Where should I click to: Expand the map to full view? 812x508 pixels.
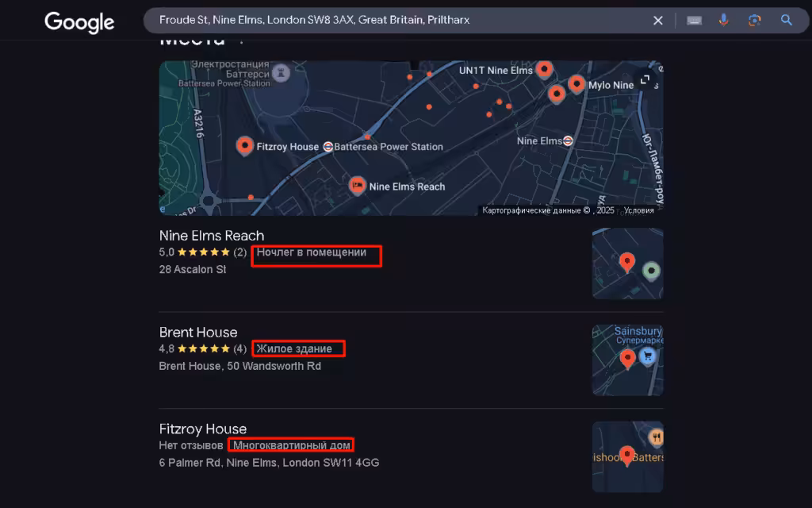click(x=645, y=79)
